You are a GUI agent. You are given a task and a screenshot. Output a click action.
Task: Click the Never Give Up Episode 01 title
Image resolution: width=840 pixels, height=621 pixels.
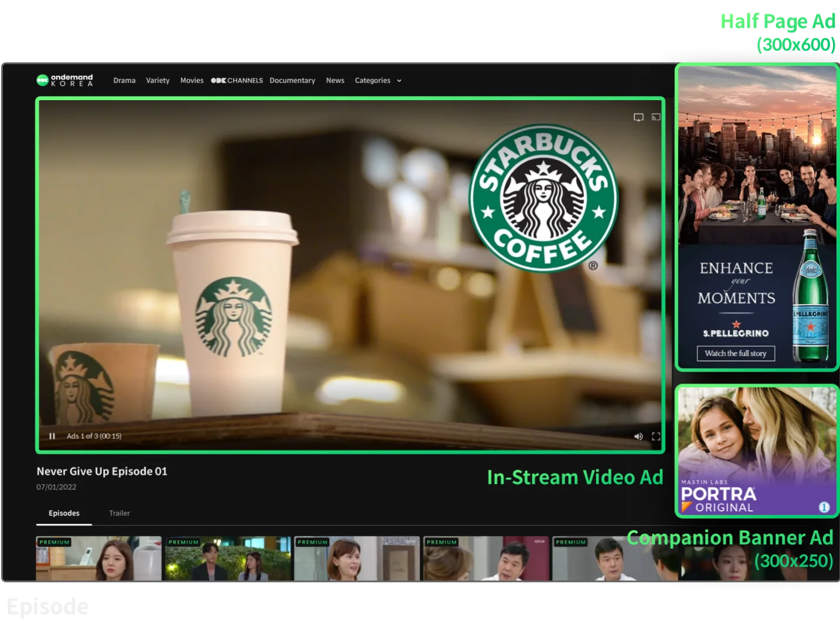[102, 471]
